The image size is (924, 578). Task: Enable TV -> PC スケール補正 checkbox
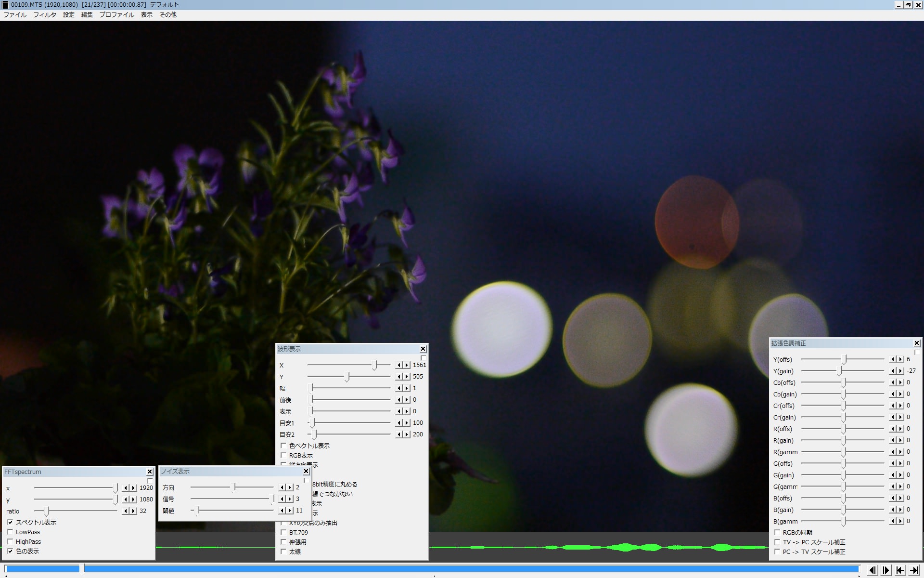[777, 542]
